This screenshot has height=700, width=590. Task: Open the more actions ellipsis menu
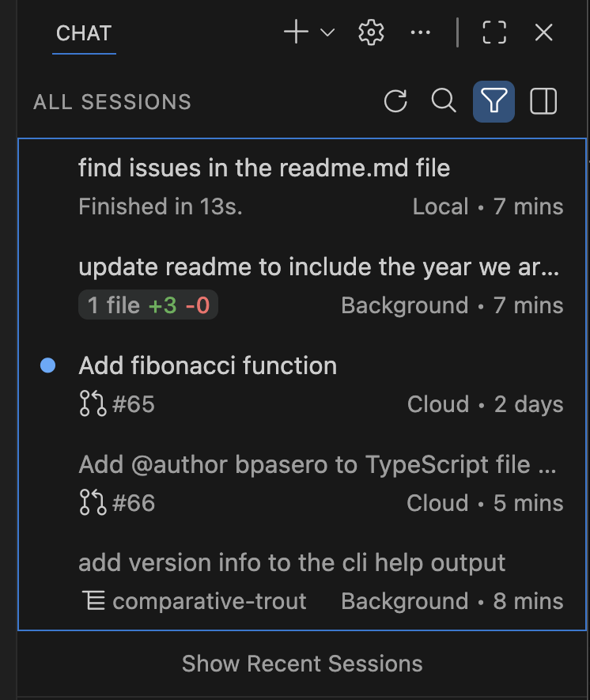tap(420, 32)
